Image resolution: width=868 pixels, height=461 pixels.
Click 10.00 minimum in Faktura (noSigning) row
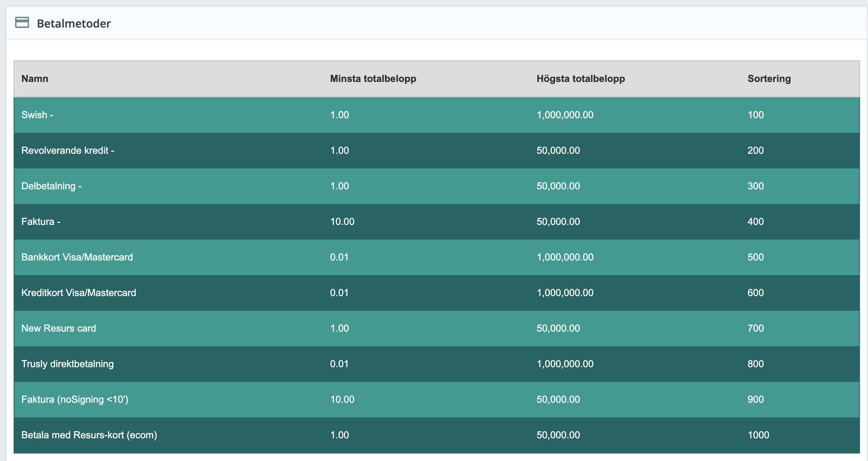pos(342,399)
